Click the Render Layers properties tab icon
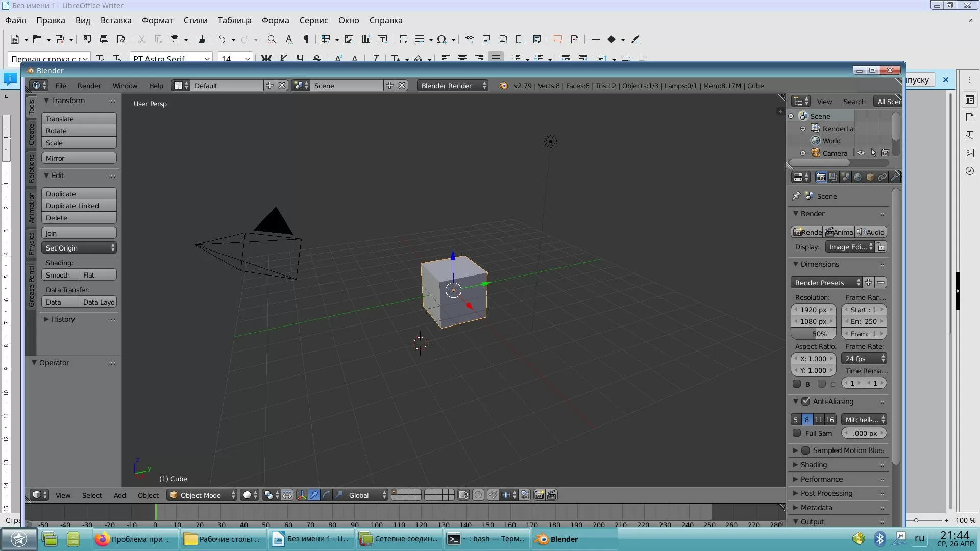Viewport: 980px width, 551px height. [833, 178]
